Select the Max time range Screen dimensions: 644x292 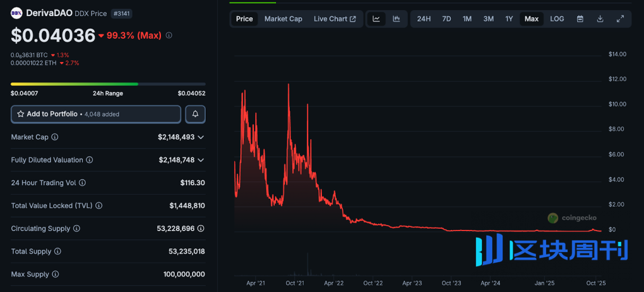tap(531, 19)
